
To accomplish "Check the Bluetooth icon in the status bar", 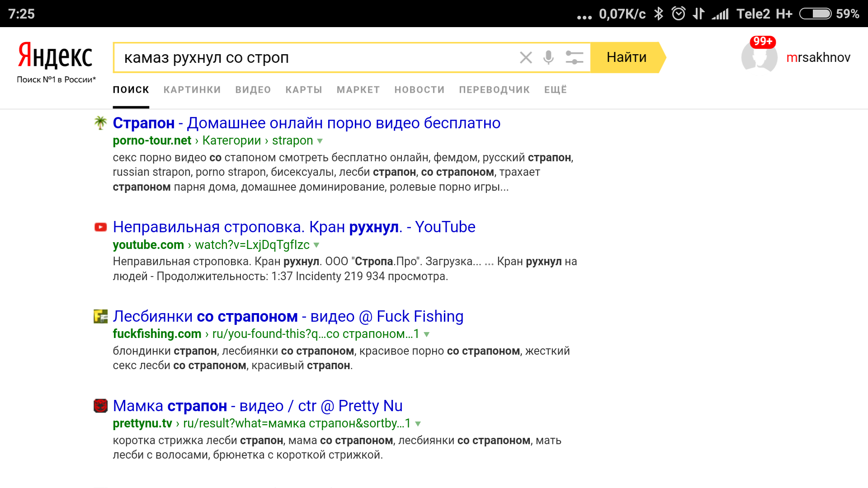I will click(x=659, y=14).
